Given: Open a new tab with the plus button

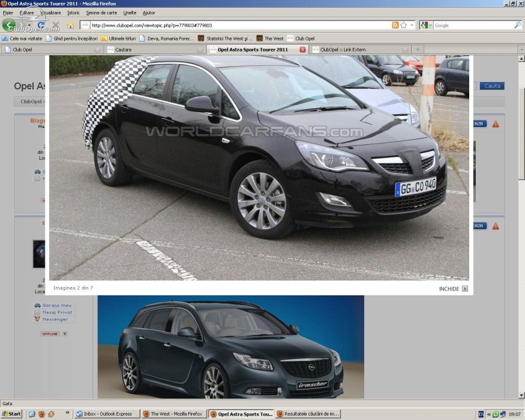Looking at the screenshot, I should point(417,50).
